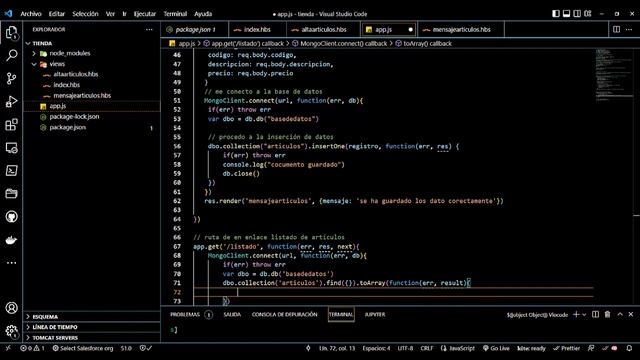Open editor more actions menu

click(x=629, y=29)
